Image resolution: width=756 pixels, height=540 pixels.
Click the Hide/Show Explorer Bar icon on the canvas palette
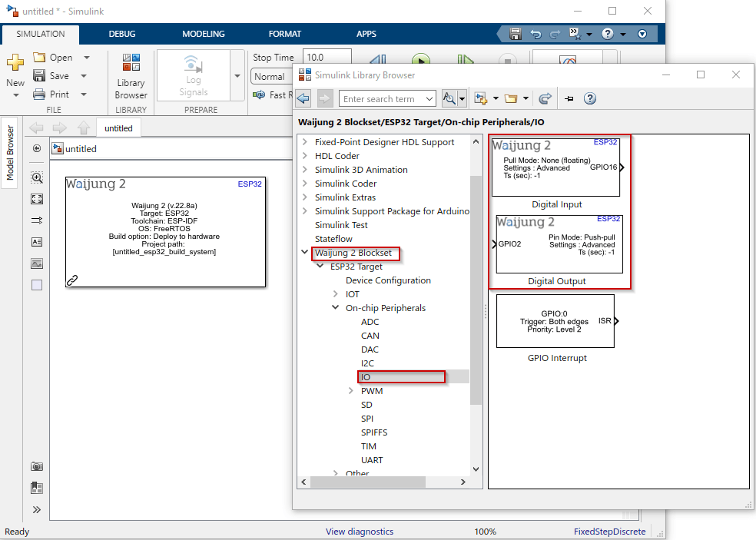point(37,148)
